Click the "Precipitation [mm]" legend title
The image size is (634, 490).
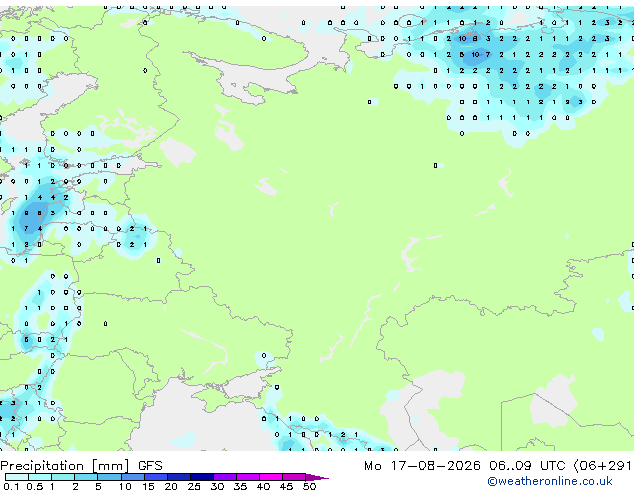pyautogui.click(x=65, y=466)
